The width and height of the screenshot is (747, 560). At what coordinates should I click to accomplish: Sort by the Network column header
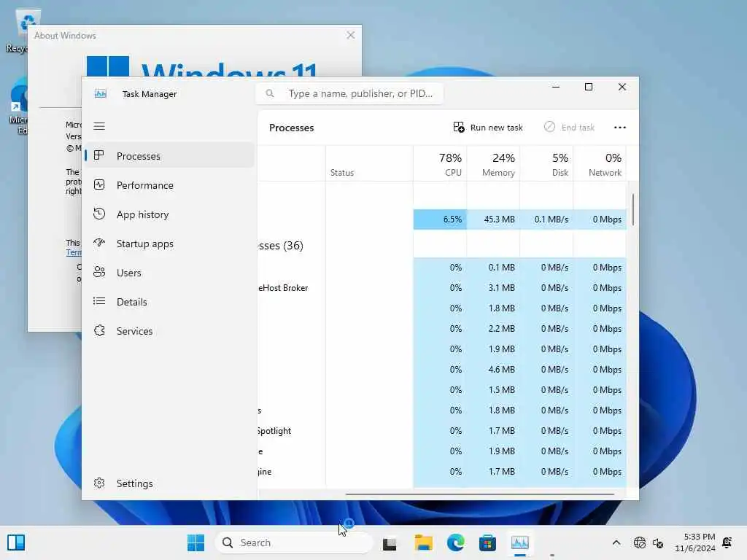(x=600, y=164)
